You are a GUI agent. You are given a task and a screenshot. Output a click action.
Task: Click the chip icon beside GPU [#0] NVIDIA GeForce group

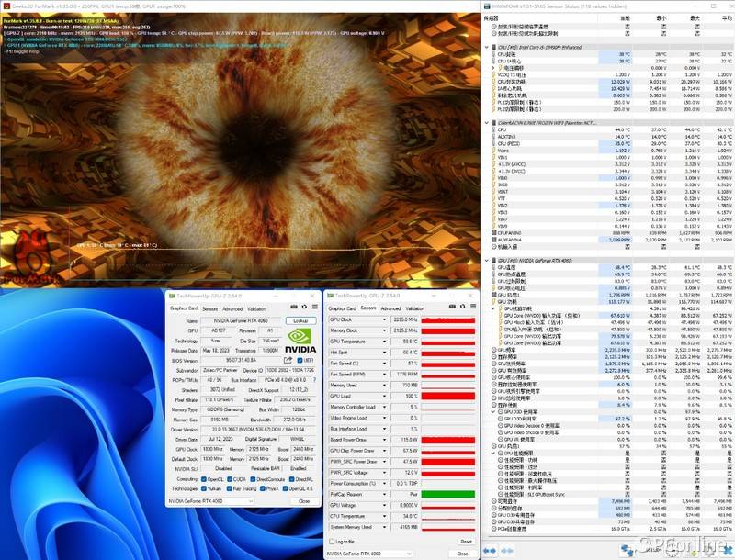(494, 261)
